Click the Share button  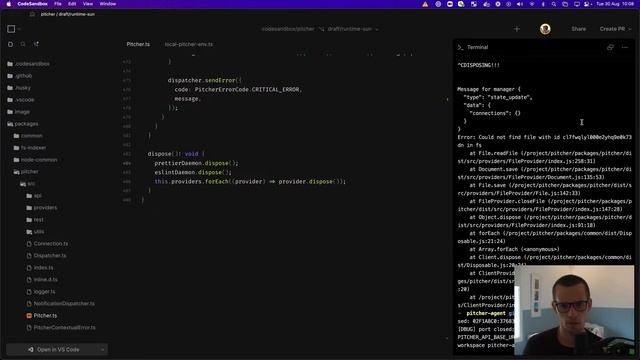click(578, 29)
